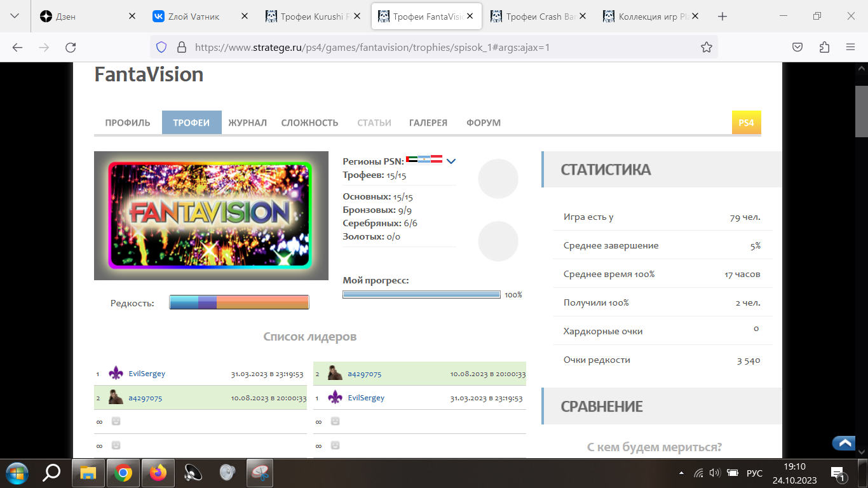Click the Игра есть у statistic row

click(661, 217)
